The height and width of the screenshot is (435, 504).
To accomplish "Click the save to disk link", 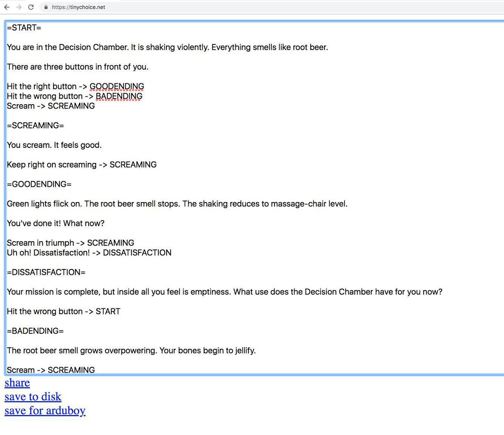I will coord(33,396).
